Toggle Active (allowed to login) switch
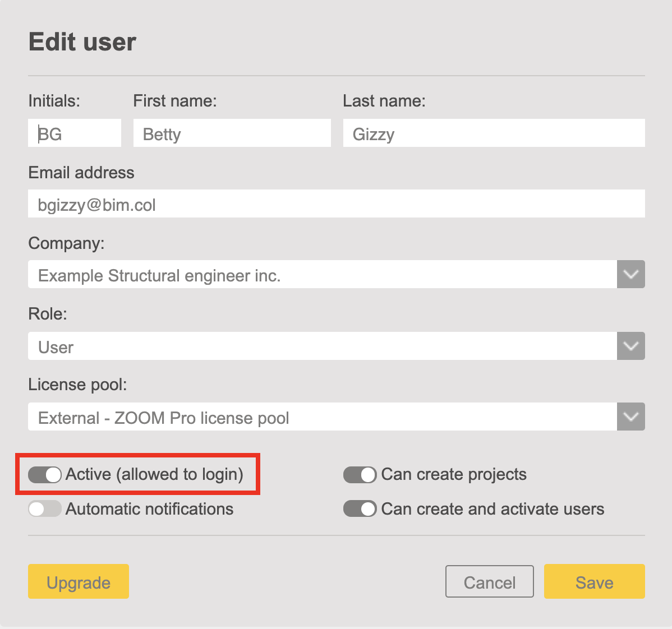The width and height of the screenshot is (672, 629). tap(45, 474)
